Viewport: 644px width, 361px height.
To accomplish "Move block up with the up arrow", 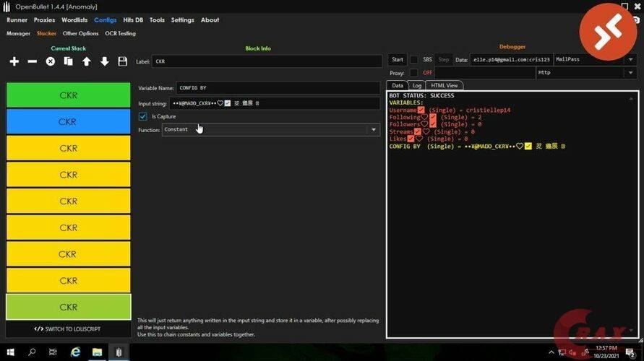I will pyautogui.click(x=86, y=61).
